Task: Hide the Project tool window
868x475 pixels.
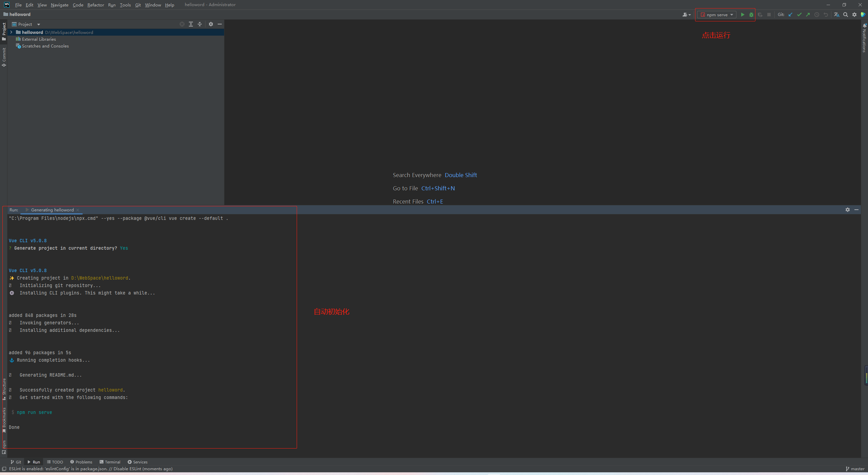Action: (x=220, y=24)
